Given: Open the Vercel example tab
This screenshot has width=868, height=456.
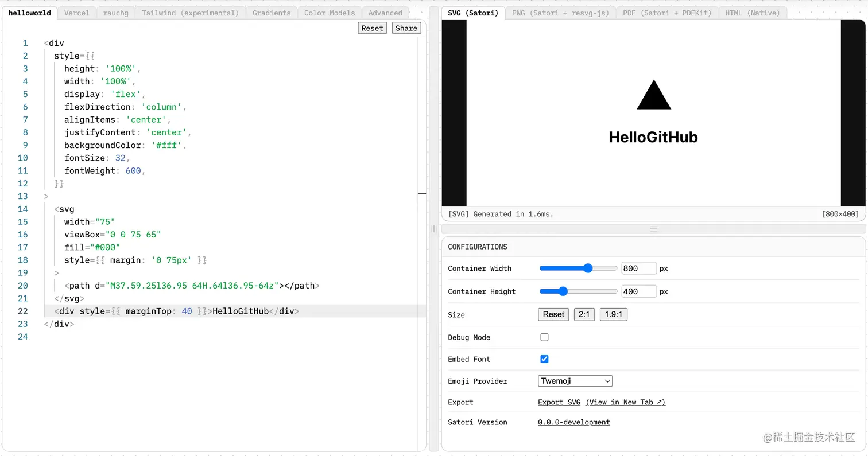Looking at the screenshot, I should 76,13.
